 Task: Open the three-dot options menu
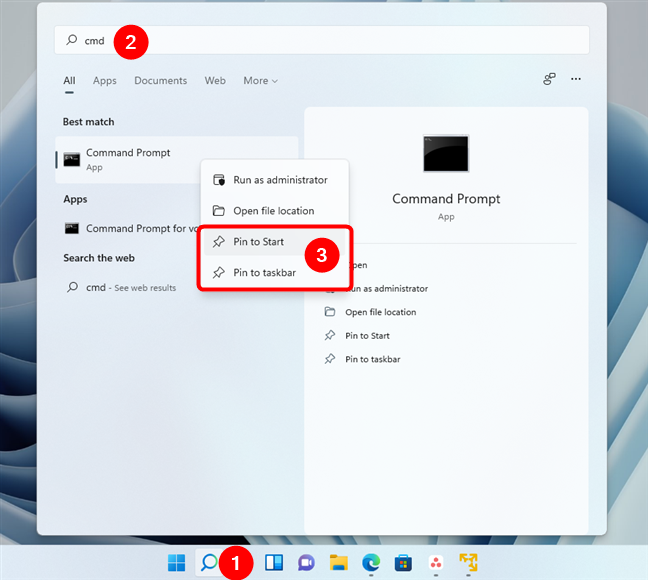point(576,79)
